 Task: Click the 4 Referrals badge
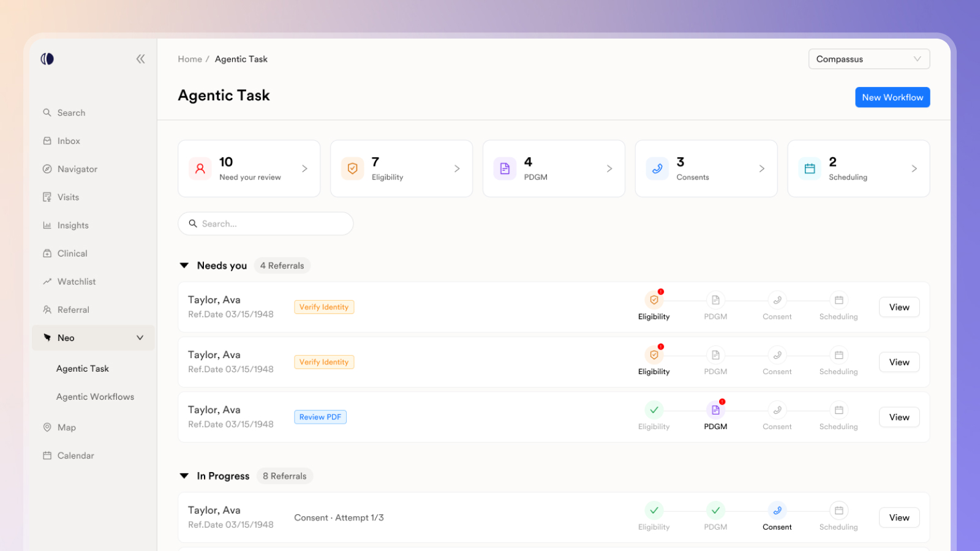tap(282, 266)
